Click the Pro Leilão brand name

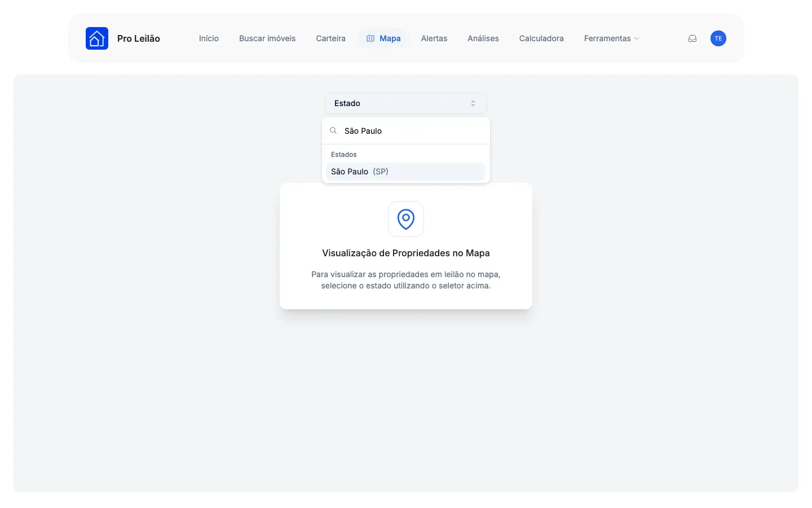point(139,38)
